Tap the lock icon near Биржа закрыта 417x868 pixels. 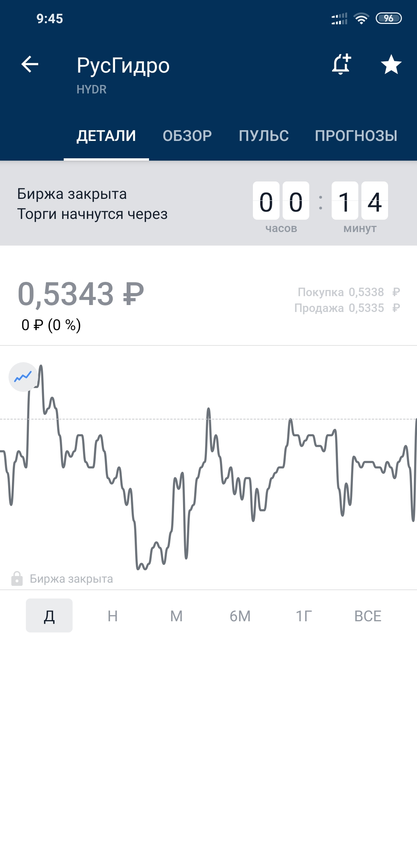[17, 578]
